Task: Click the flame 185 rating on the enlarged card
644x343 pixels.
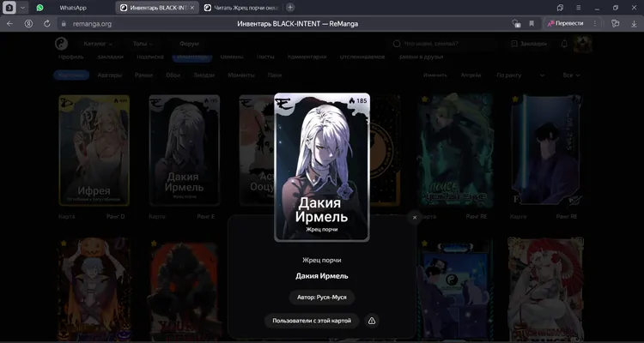Action: [358, 100]
